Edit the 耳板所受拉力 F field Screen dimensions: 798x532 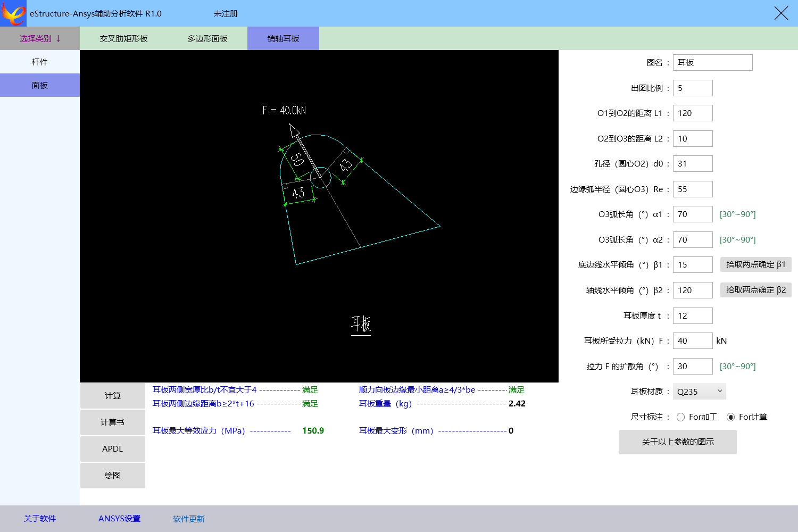point(693,341)
